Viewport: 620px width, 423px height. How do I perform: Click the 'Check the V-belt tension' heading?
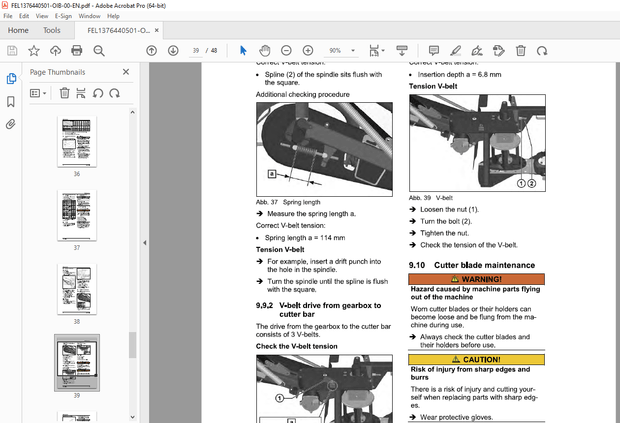(297, 346)
